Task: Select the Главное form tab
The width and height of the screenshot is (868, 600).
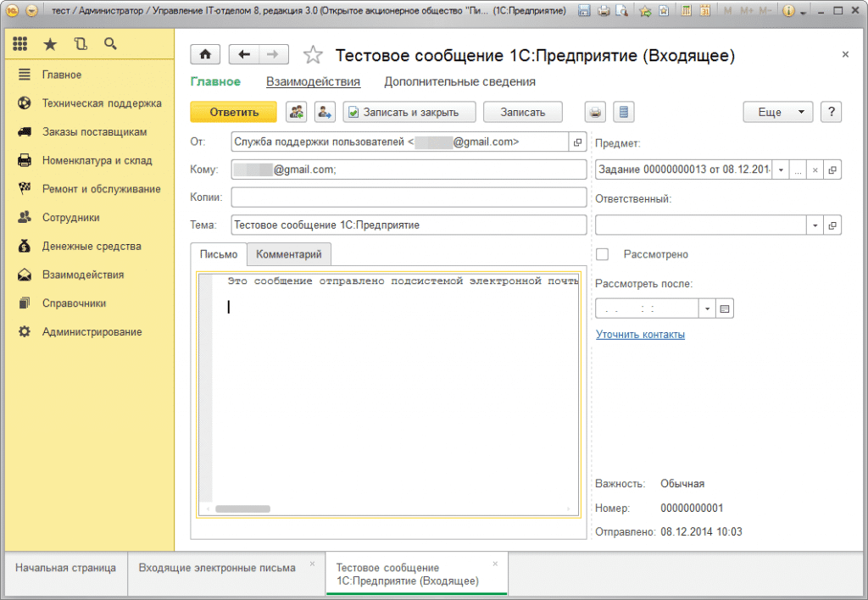Action: 215,82
